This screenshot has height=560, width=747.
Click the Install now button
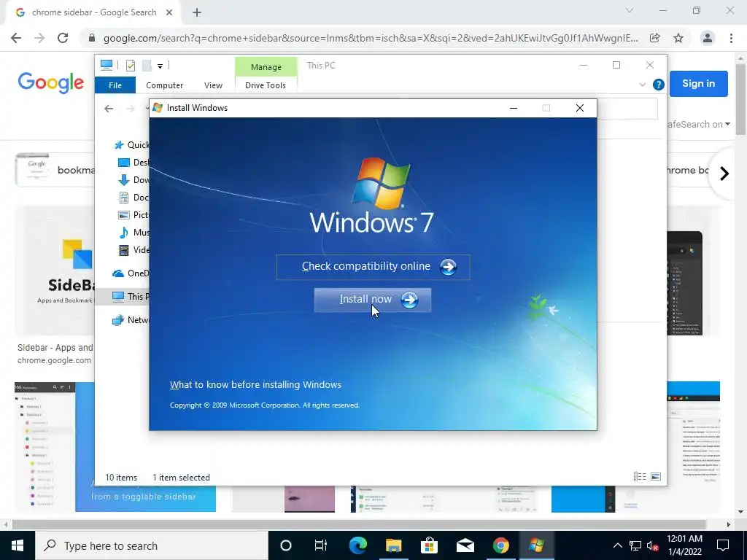coord(373,300)
